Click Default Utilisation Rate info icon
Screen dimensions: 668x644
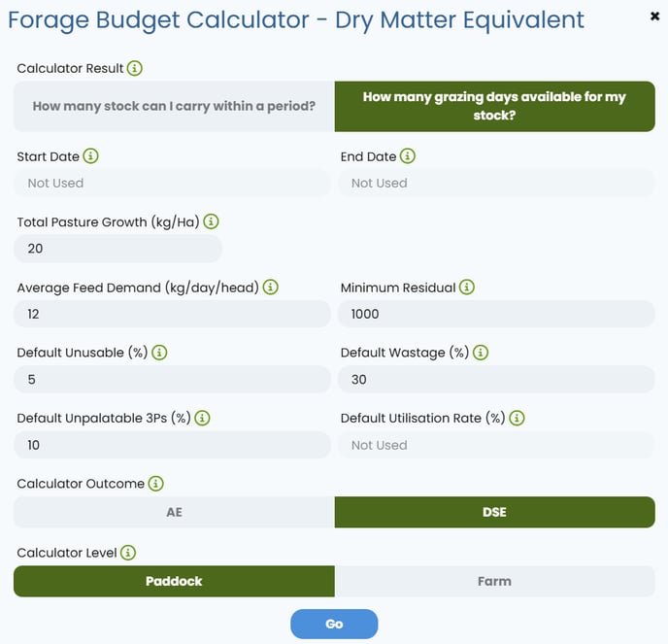click(518, 418)
